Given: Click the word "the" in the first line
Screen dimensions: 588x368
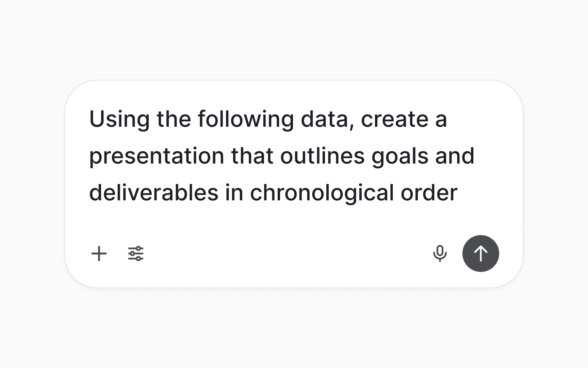Looking at the screenshot, I should tap(174, 119).
